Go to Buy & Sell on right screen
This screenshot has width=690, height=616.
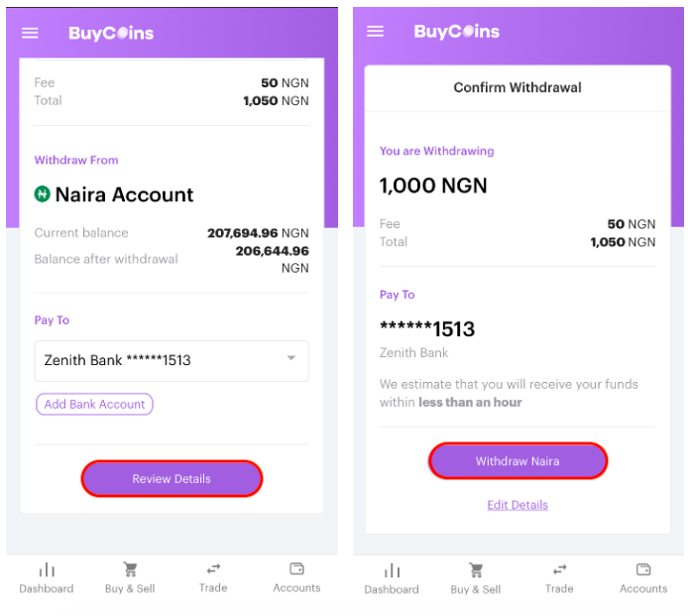click(475, 579)
